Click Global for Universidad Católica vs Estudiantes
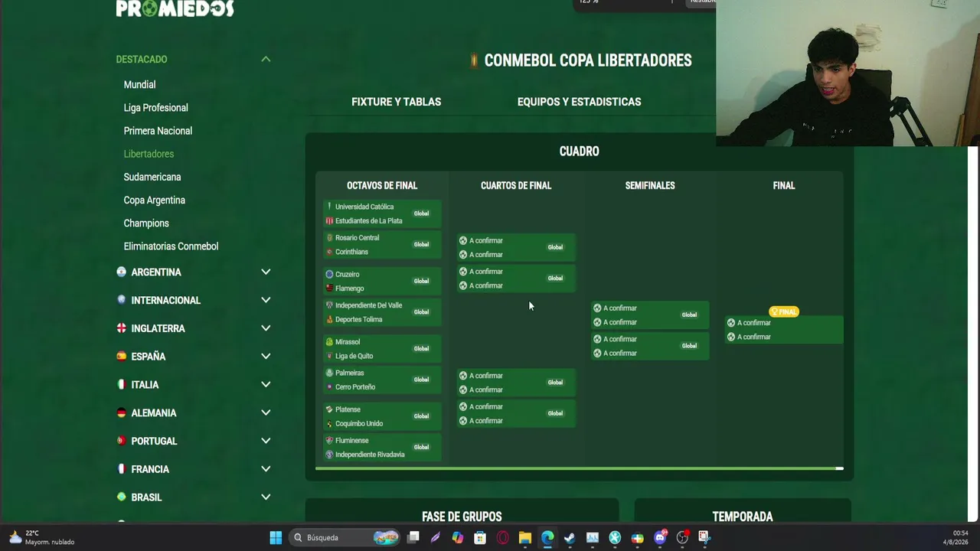Viewport: 980px width, 551px height. [421, 214]
